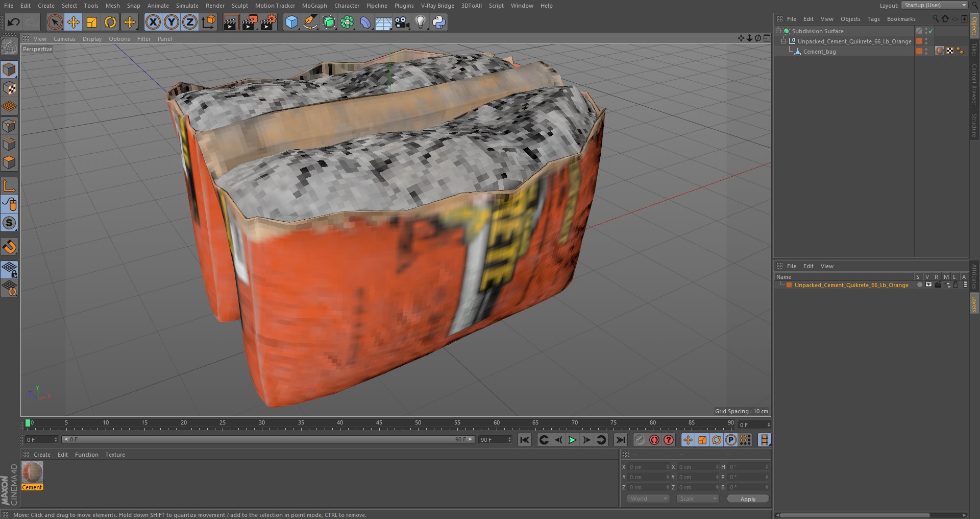Toggle layer visibility eye for Unpacked_Cement layer
The image size is (980, 519).
tap(928, 285)
